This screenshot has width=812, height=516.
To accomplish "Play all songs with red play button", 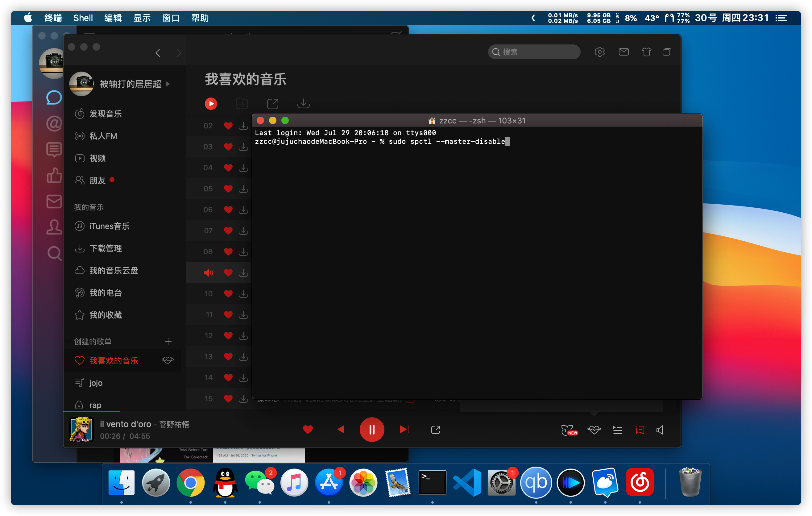I will (x=211, y=103).
